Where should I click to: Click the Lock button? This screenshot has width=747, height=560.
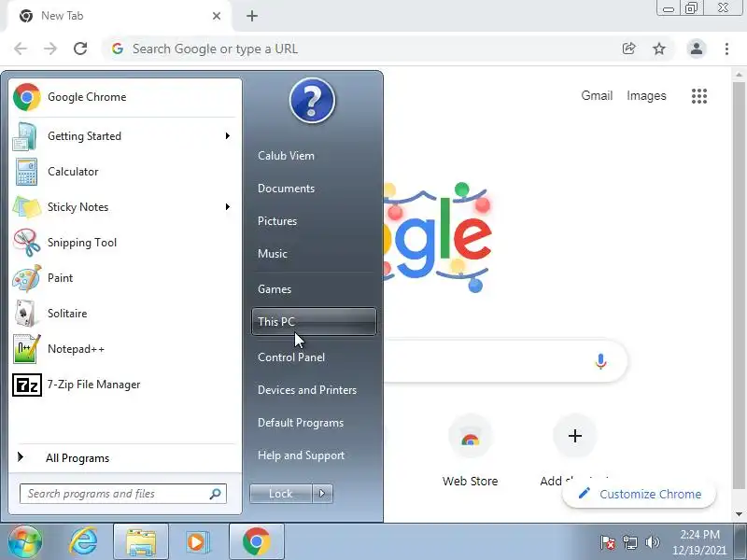pyautogui.click(x=281, y=494)
